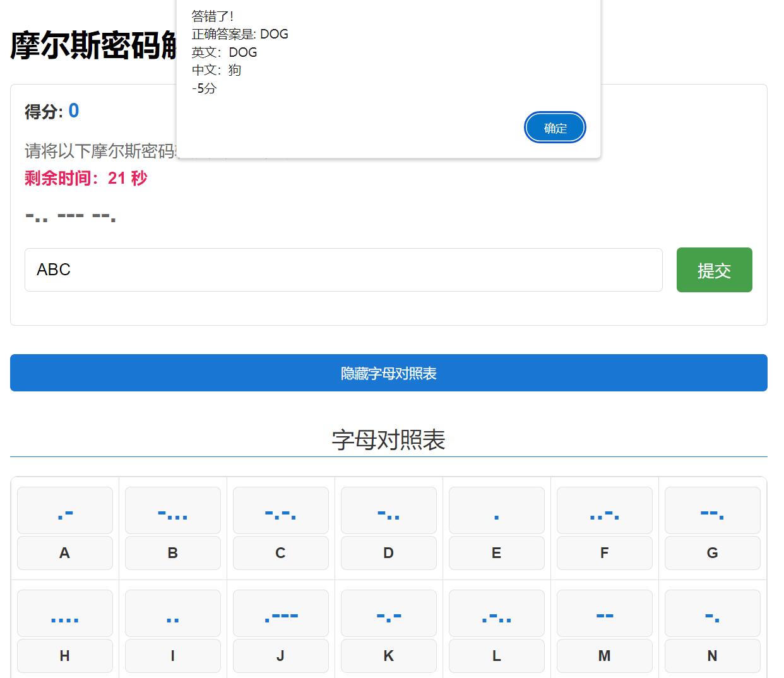Hide the letter table via 隐藏字母对照表
784x678 pixels.
point(389,373)
